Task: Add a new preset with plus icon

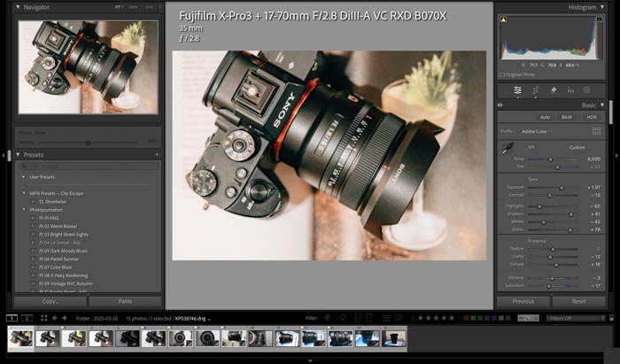Action: [157, 154]
